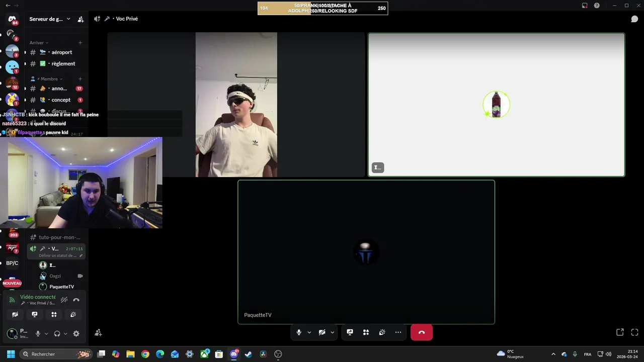644x362 pixels.
Task: Toggle camera in call toolbar
Action: (322, 332)
